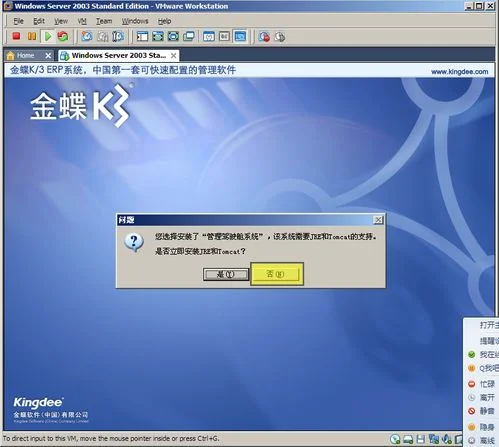Click the orange Suspend VM button

pyautogui.click(x=32, y=36)
